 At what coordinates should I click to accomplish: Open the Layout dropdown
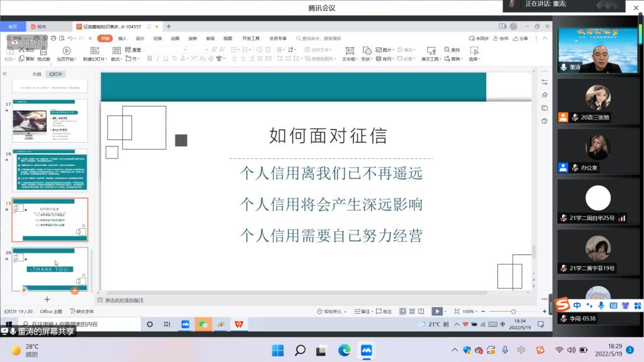pyautogui.click(x=116, y=59)
